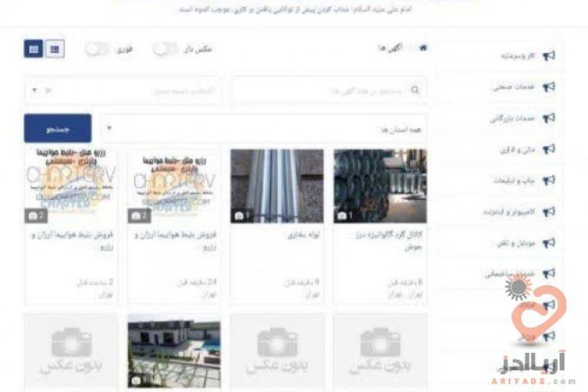Go to the home breadcrumb icon
The image size is (588, 392).
tap(423, 48)
